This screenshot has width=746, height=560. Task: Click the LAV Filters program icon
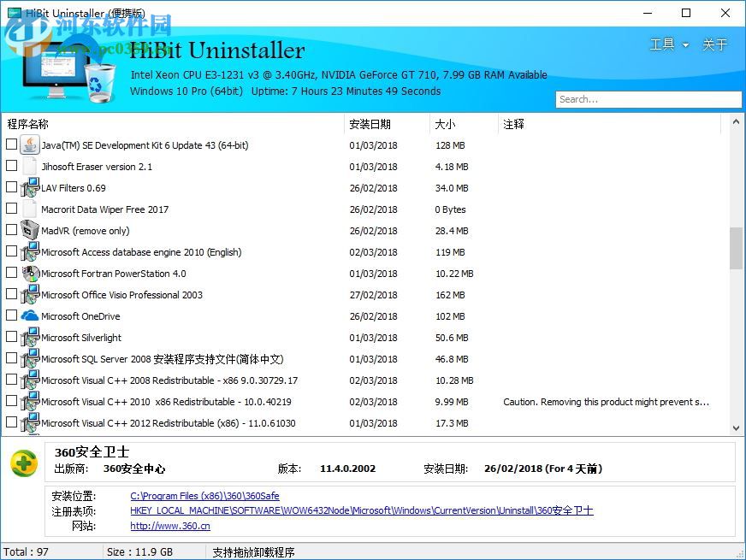tap(28, 188)
